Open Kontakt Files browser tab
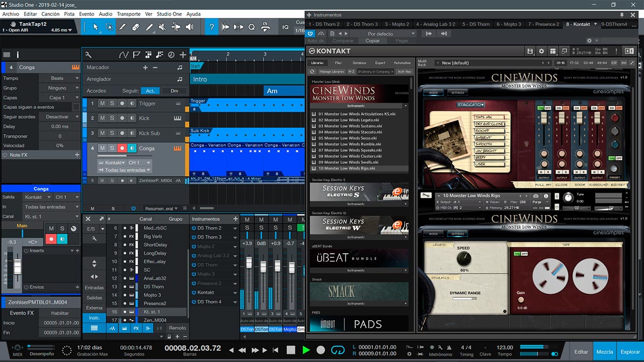 tap(338, 63)
